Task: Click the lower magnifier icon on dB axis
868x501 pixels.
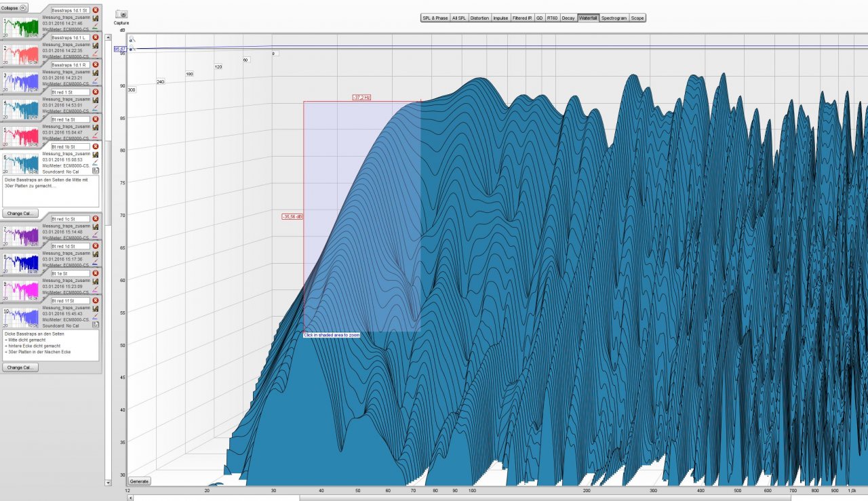Action: [132, 48]
